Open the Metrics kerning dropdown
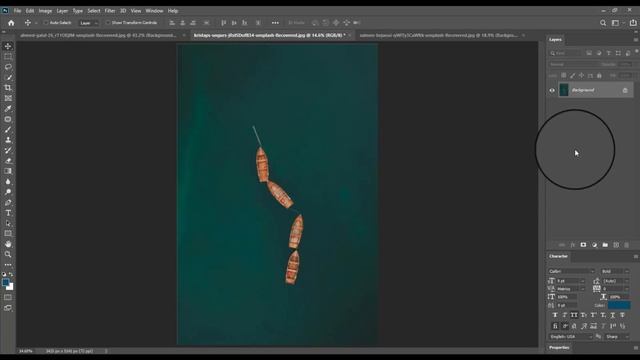This screenshot has height=360, width=640. pos(570,289)
